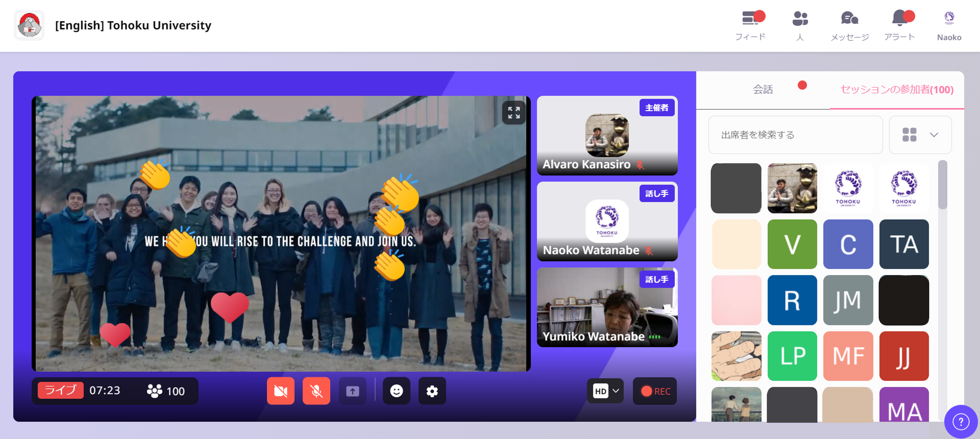980x439 pixels.
Task: Select the dark gray avatar in the top row
Action: [736, 188]
